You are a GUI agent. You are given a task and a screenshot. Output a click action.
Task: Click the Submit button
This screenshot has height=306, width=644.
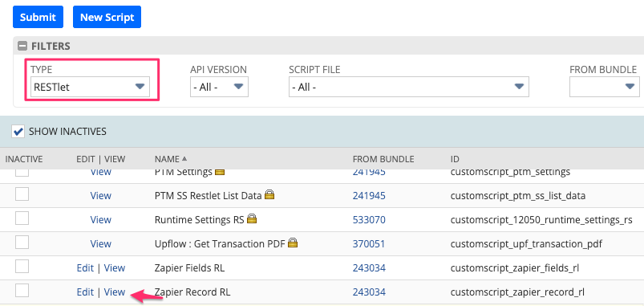[x=38, y=18]
